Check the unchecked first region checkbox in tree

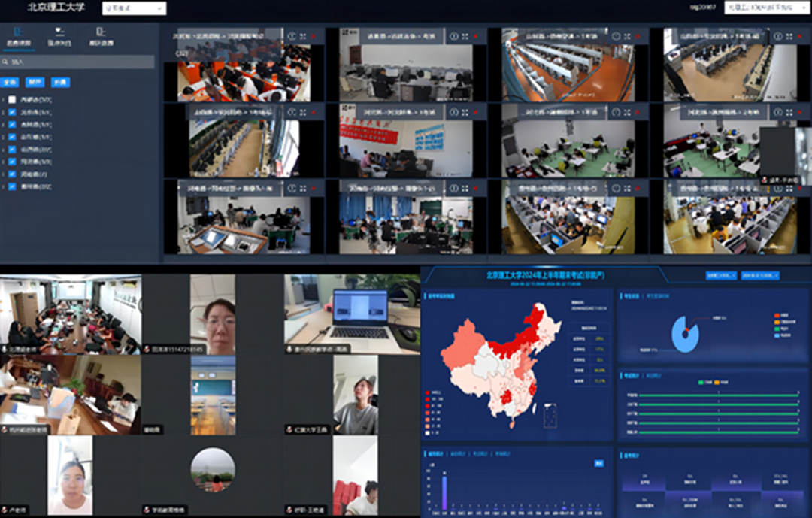12,99
